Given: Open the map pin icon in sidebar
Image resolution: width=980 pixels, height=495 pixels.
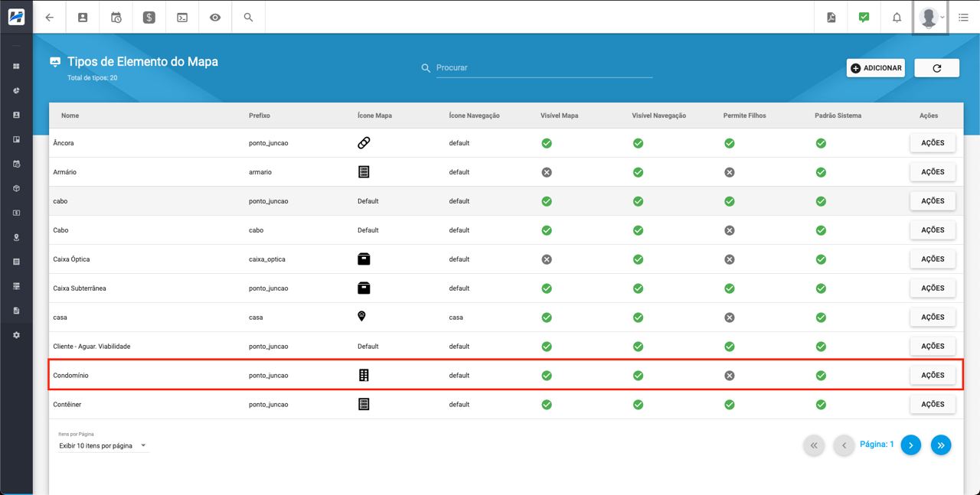Looking at the screenshot, I should [16, 237].
